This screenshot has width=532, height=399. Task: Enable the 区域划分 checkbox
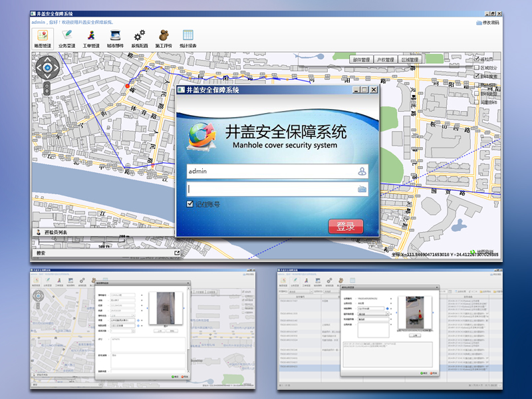[x=477, y=68]
